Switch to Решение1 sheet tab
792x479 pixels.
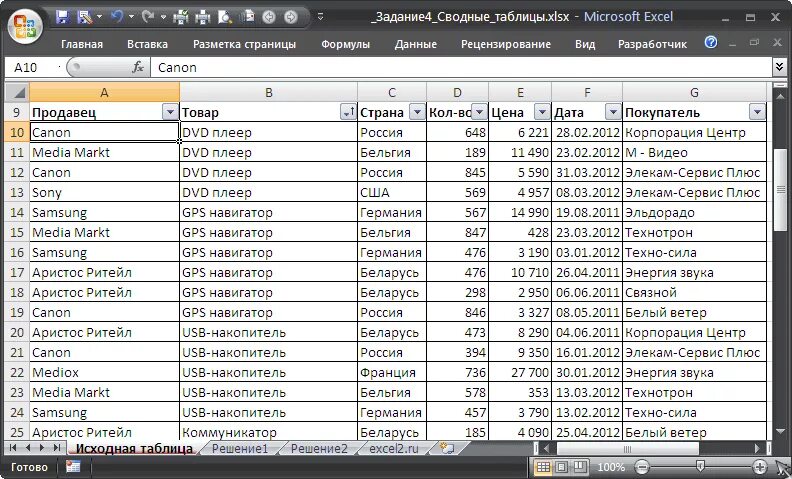click(240, 449)
